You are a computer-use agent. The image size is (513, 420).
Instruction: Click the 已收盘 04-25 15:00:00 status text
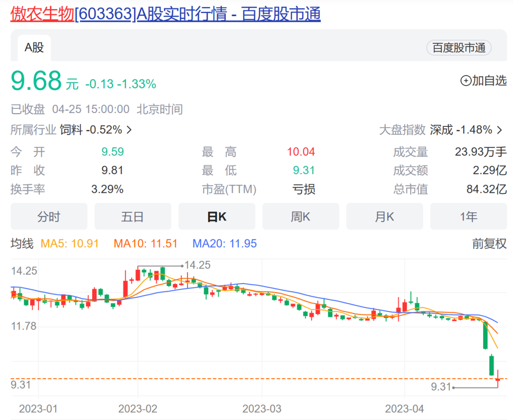[x=70, y=109]
